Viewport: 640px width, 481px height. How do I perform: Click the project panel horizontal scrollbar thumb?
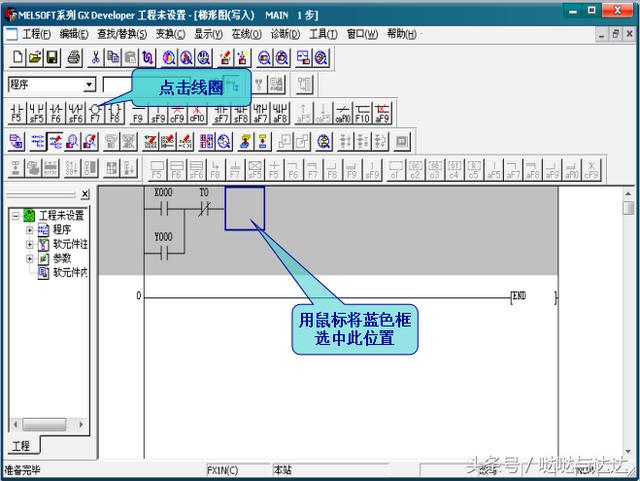(x=44, y=425)
